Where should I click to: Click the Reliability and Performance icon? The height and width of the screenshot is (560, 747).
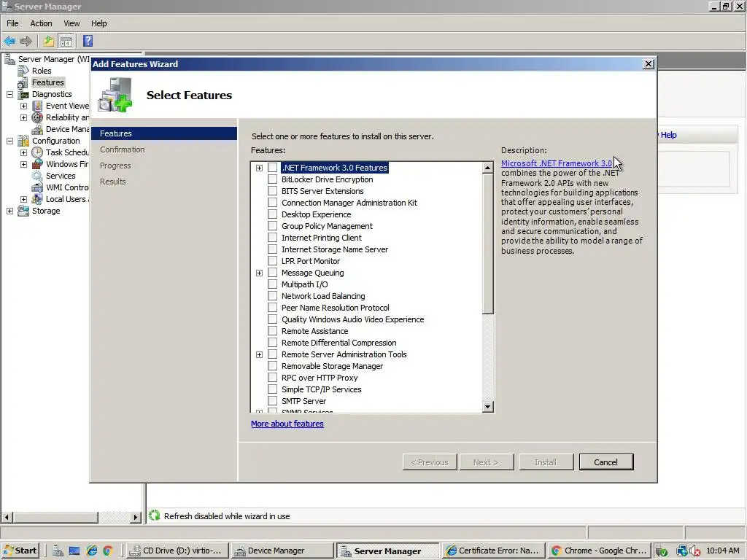coord(37,117)
